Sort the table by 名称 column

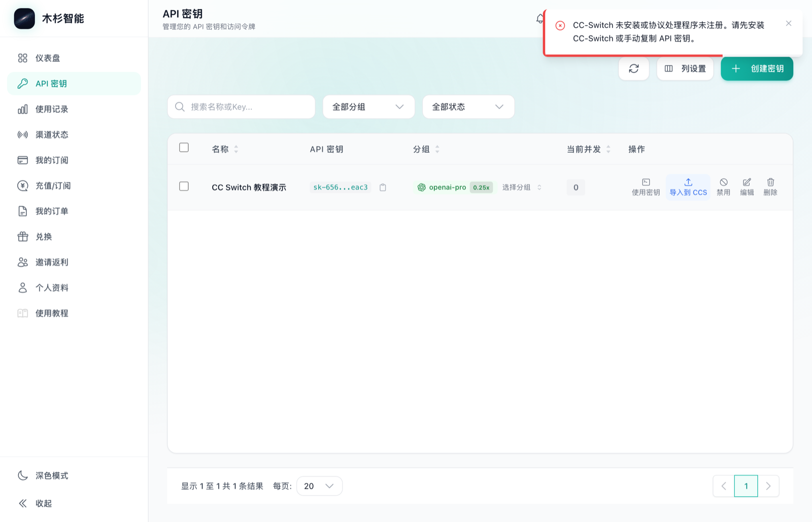225,149
